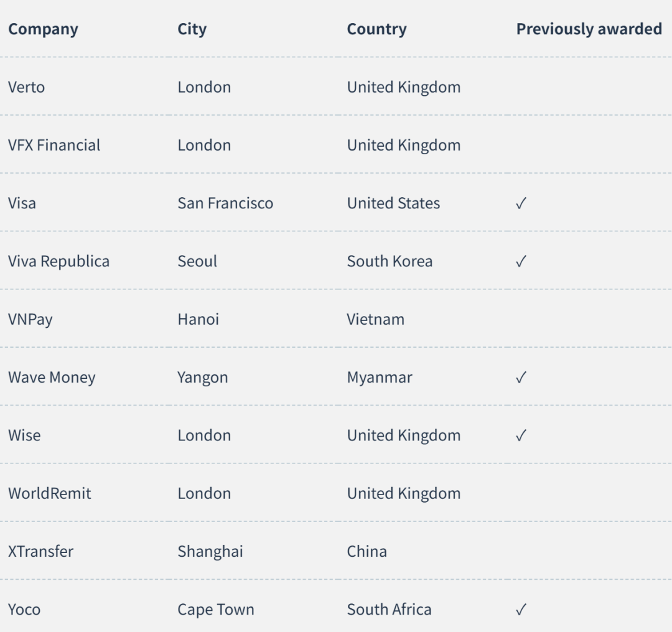Click the South Africa country cell
The width and height of the screenshot is (672, 632).
389,609
